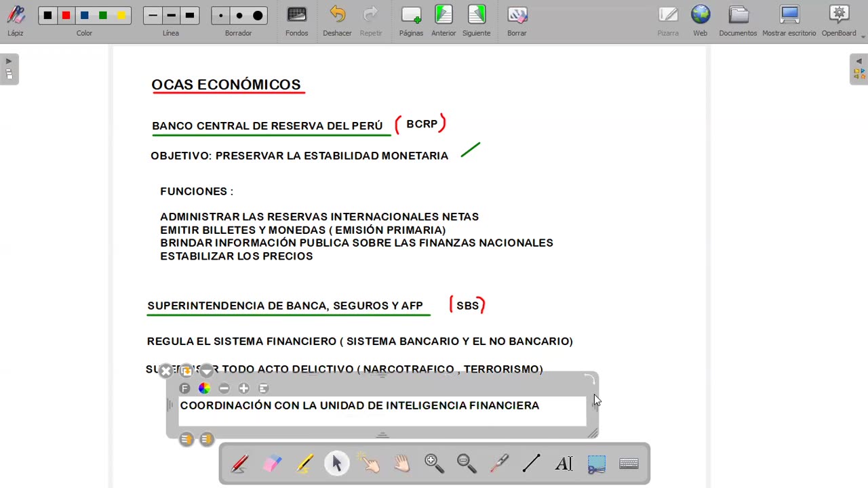Click OBJETIVO: PRESERVAR LA ESTABILIDAD MONETARIA text
Screen dimensions: 868x488
[x=299, y=156]
